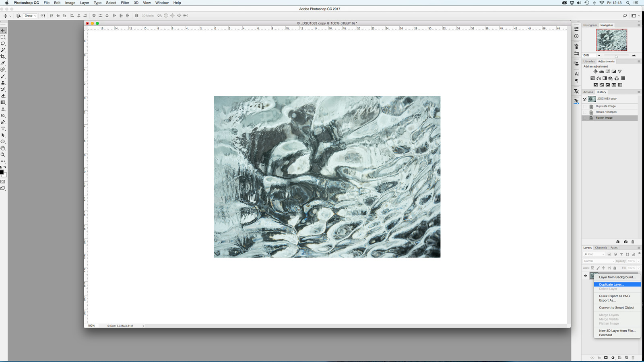The height and width of the screenshot is (362, 644).
Task: Open layer style fx menu
Action: point(599,358)
